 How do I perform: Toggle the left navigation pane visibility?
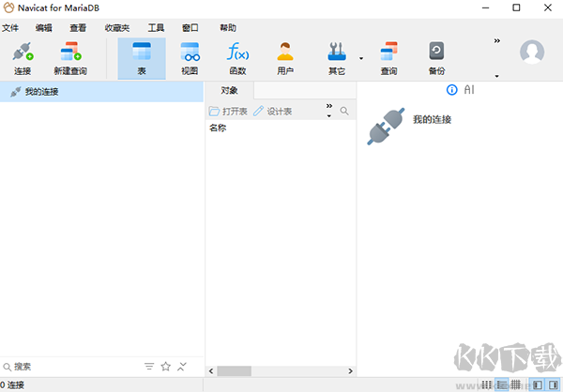tap(538, 384)
